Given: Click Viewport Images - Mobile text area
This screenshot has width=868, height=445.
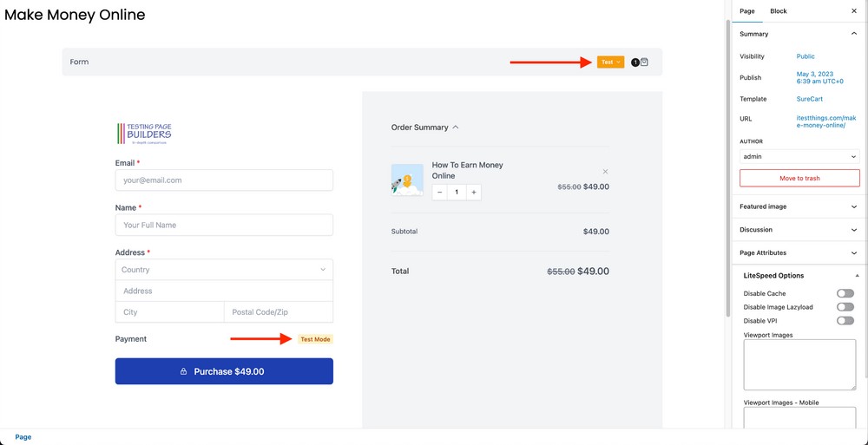Looking at the screenshot, I should (x=799, y=418).
